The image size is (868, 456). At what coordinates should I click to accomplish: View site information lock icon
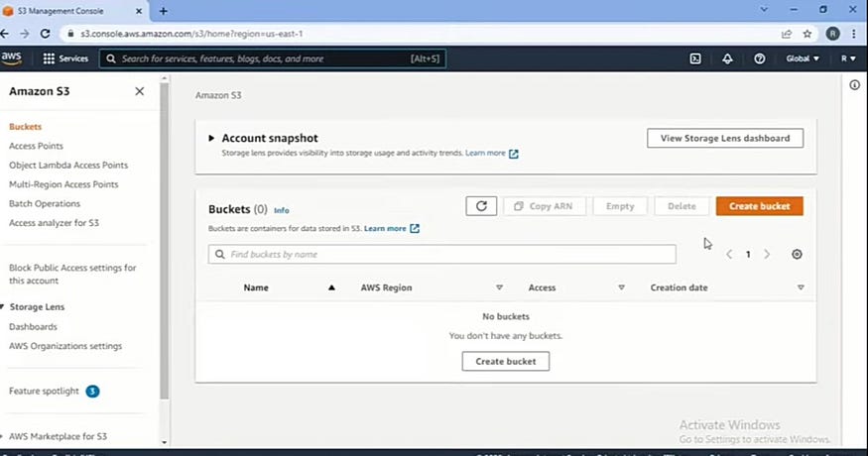click(x=70, y=34)
